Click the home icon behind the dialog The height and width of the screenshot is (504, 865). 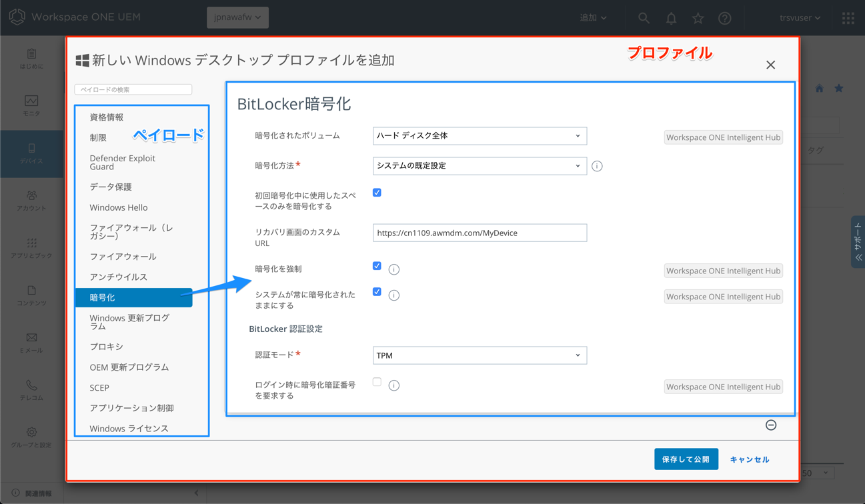point(819,89)
